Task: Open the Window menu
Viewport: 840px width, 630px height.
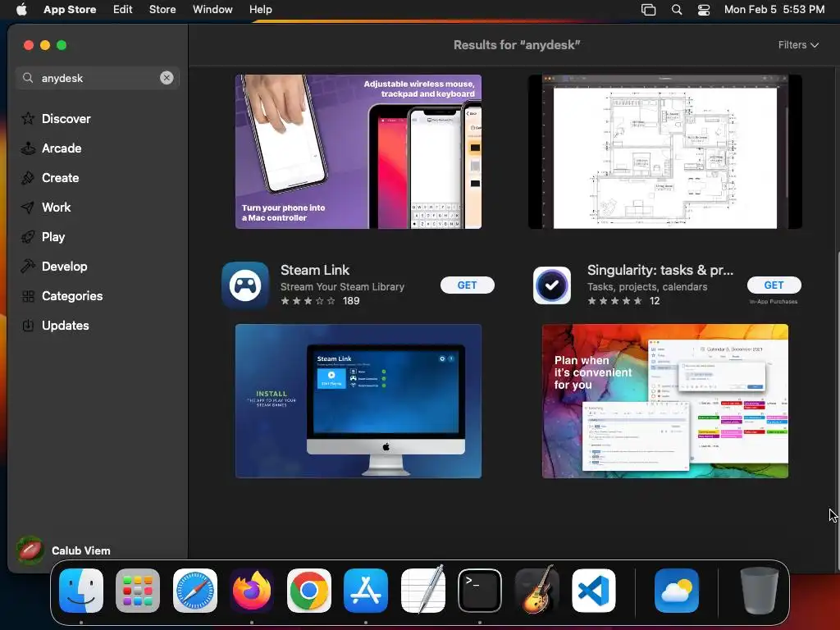Action: (212, 9)
